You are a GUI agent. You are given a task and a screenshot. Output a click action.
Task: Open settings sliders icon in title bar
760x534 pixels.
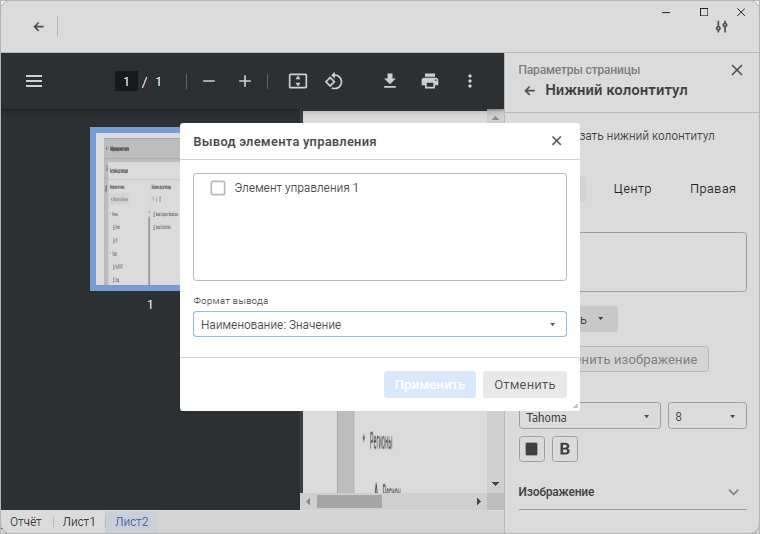tap(722, 27)
